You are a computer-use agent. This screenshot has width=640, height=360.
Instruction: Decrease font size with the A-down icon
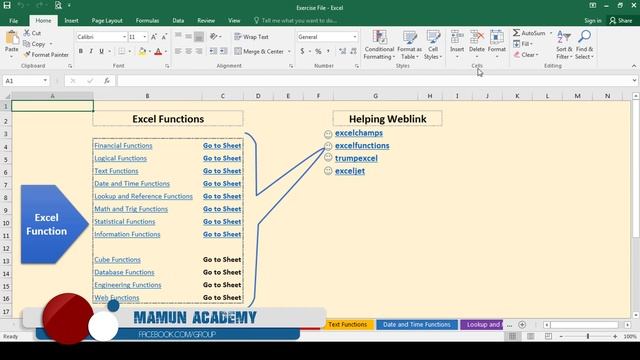(x=164, y=37)
